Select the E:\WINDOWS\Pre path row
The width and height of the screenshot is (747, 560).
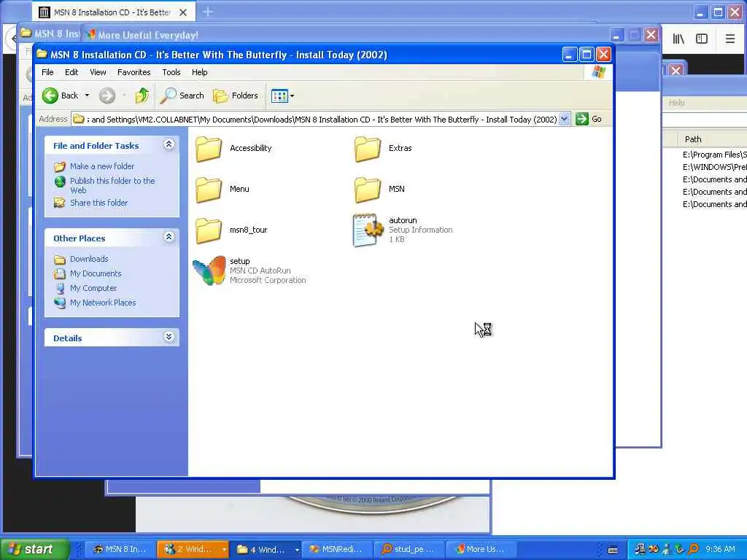click(715, 167)
